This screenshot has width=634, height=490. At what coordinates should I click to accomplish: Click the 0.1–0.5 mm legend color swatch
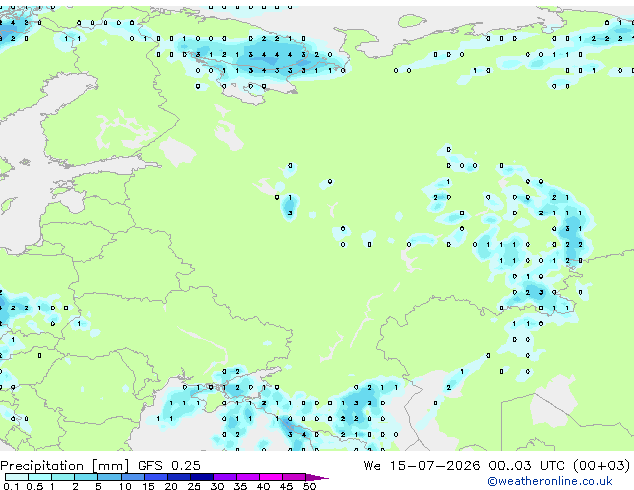17,477
